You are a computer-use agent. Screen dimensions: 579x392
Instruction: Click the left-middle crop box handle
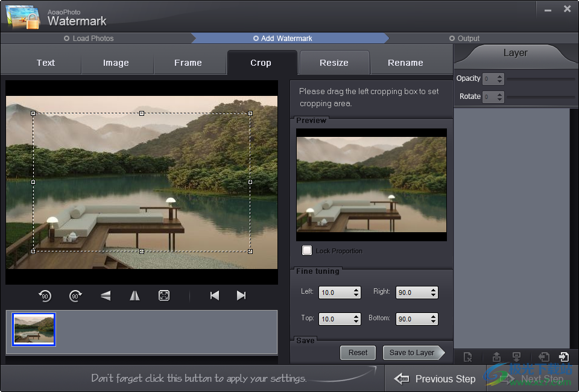pyautogui.click(x=33, y=182)
